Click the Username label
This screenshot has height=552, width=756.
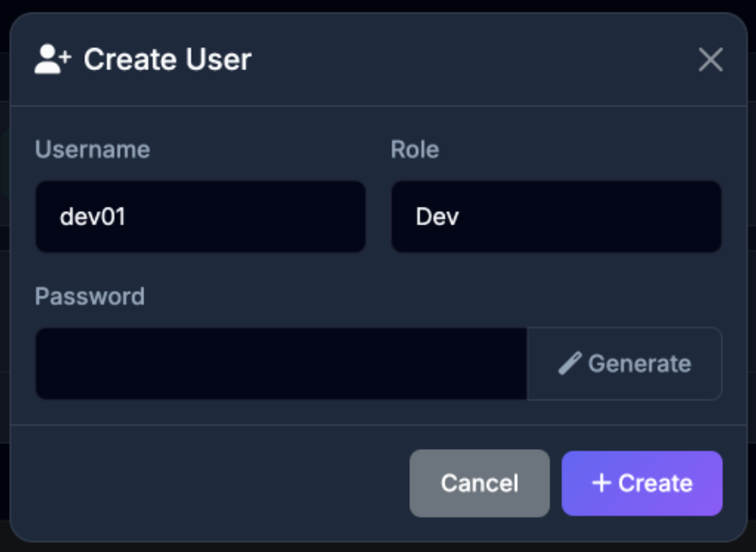click(x=93, y=149)
